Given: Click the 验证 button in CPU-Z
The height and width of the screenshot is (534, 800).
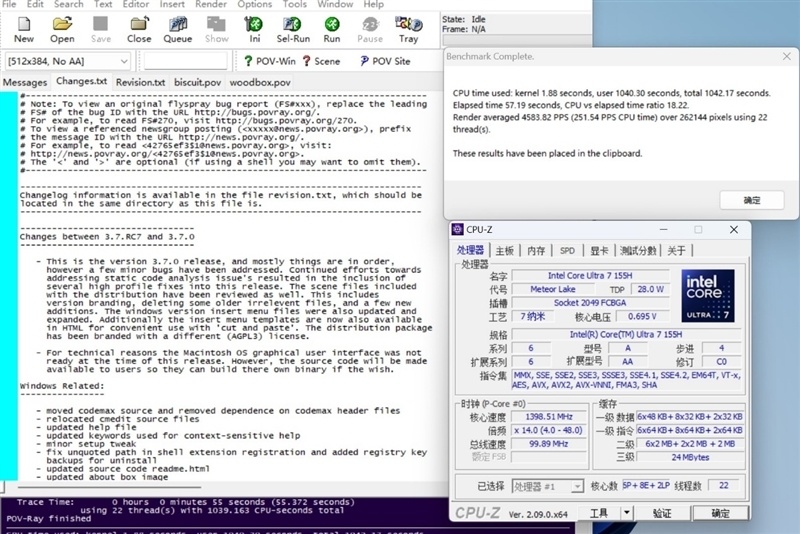Looking at the screenshot, I should (x=662, y=513).
